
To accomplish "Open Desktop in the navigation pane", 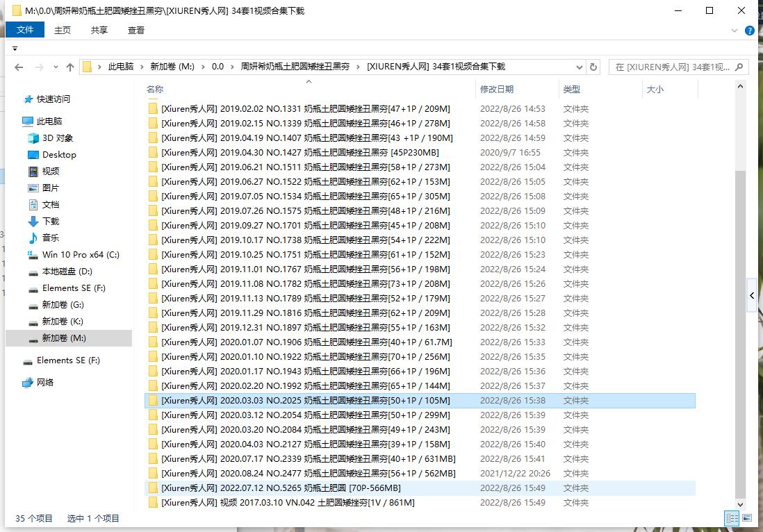I will 59,155.
